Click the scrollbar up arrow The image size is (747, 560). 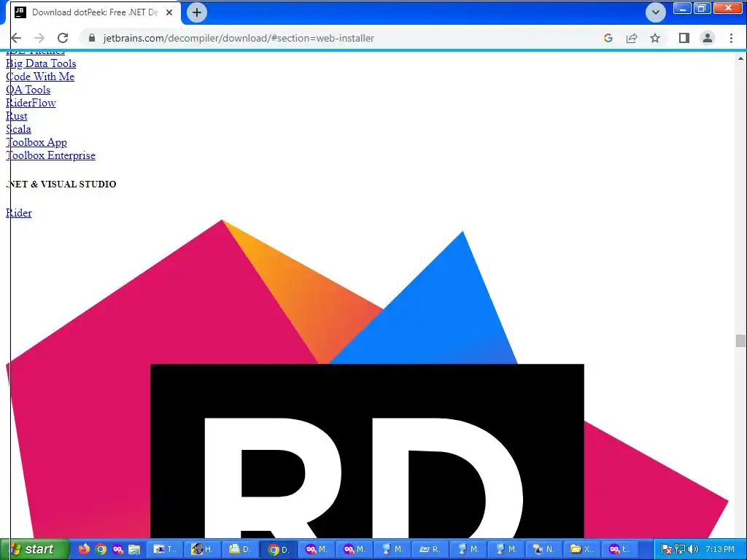(740, 58)
